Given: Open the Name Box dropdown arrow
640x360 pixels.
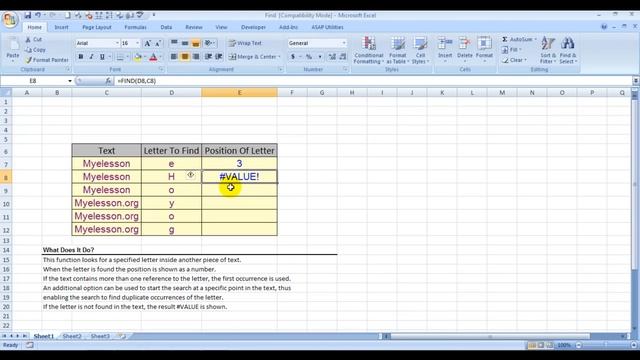Looking at the screenshot, I should click(70, 81).
